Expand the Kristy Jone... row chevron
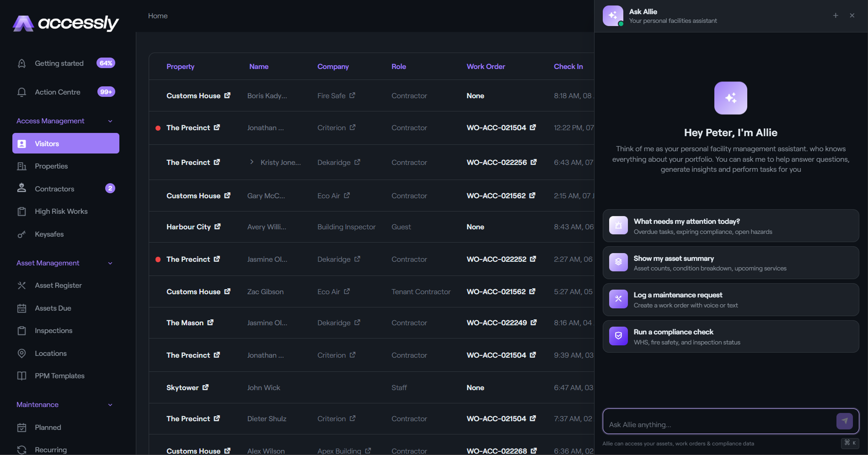Viewport: 868px width, 455px height. click(x=252, y=162)
